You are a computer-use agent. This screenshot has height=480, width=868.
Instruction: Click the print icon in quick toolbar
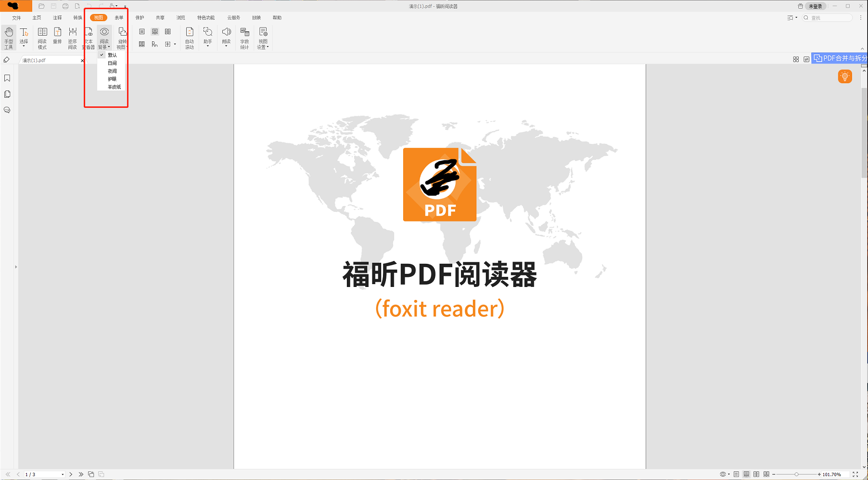pyautogui.click(x=65, y=6)
